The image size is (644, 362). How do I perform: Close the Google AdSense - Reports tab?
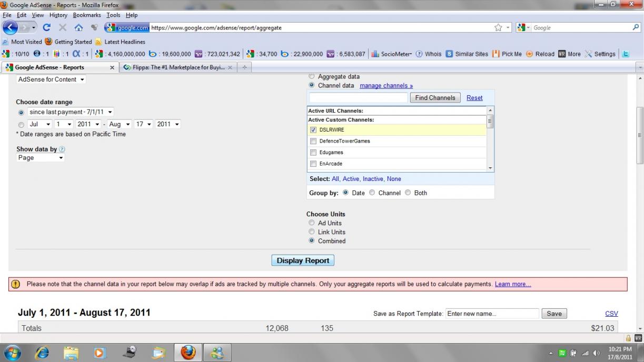tap(112, 68)
